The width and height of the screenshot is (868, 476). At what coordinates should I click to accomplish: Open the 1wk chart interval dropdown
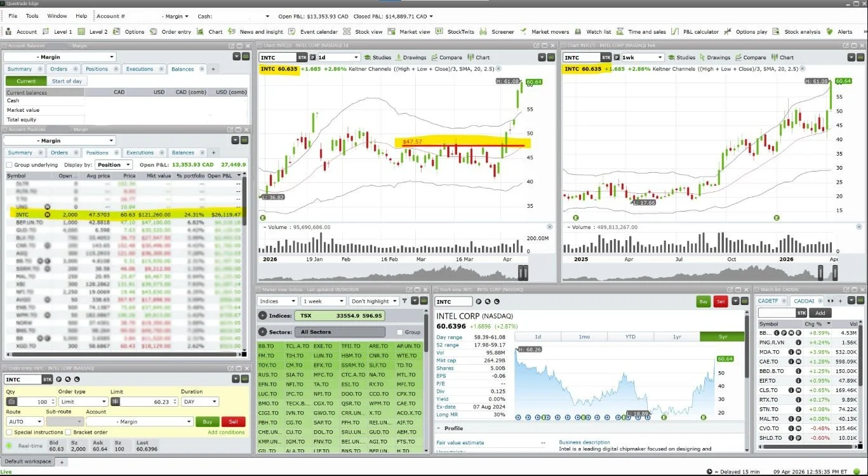[642, 57]
